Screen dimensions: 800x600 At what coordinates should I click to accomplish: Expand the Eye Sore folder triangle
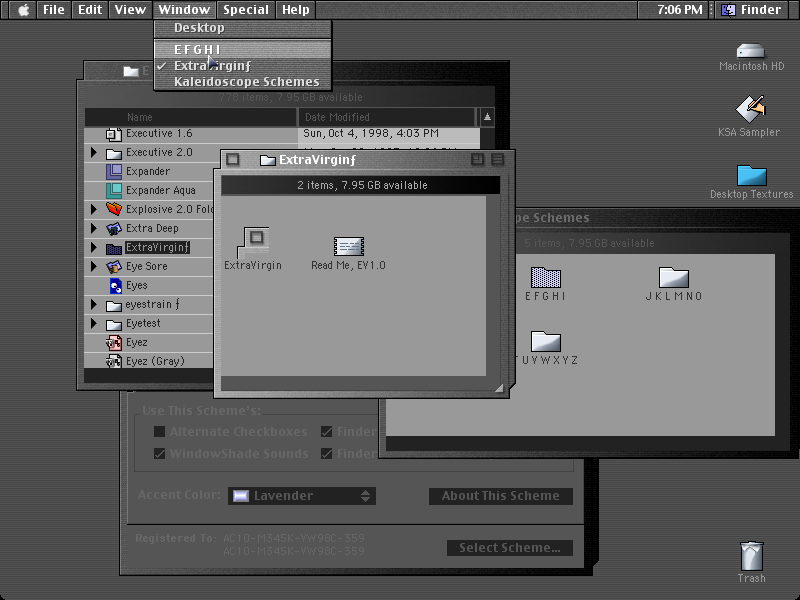93,266
